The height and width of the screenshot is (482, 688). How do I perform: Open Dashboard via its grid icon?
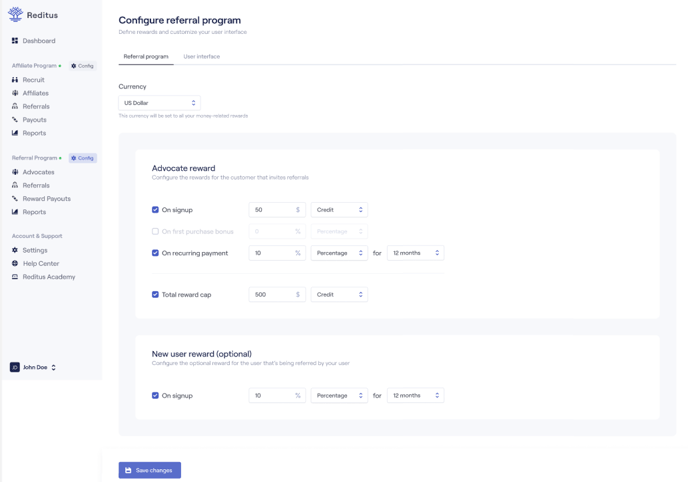coord(15,41)
